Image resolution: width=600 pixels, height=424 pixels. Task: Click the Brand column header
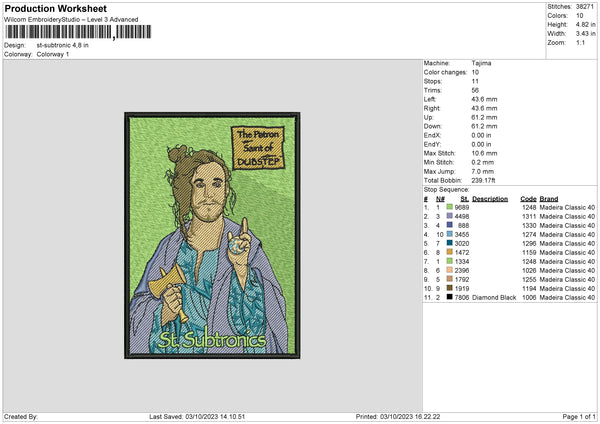coord(549,199)
